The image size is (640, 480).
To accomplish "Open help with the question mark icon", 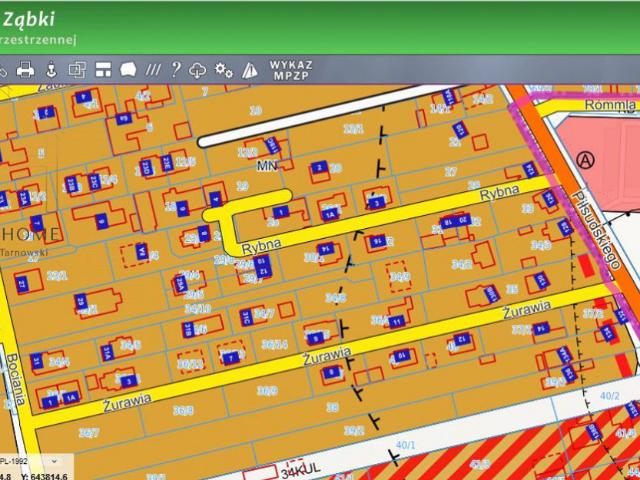I will click(175, 70).
